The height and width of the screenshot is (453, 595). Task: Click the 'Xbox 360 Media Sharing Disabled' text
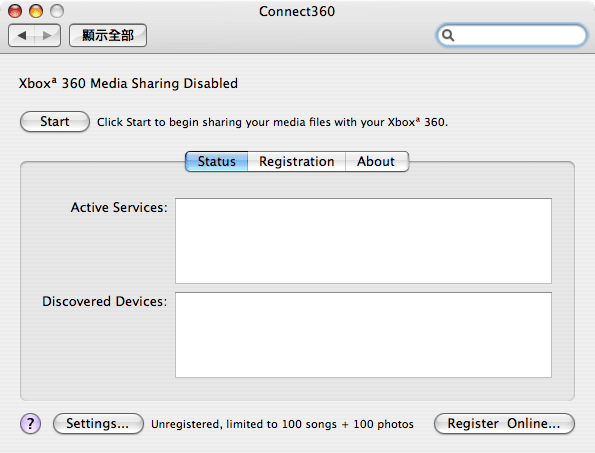[x=128, y=83]
